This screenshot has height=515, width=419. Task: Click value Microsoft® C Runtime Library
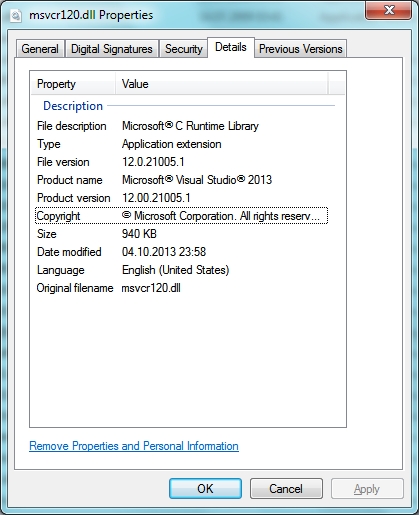tap(190, 126)
